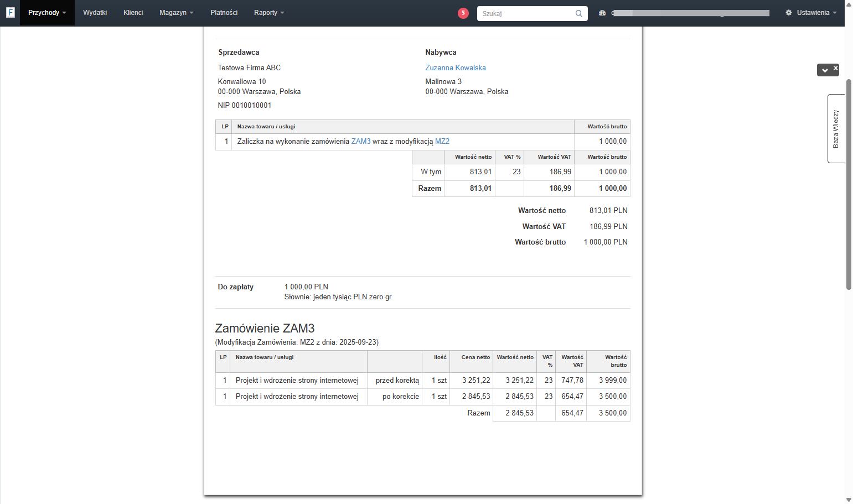Open the ZAM3 order link

coord(361,141)
